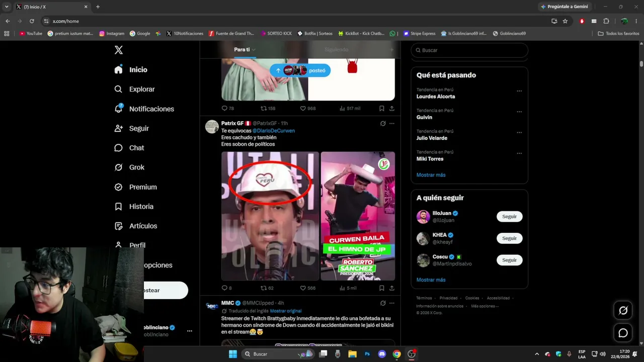Show more trends under Qué está pasando
This screenshot has width=644, height=362.
431,175
